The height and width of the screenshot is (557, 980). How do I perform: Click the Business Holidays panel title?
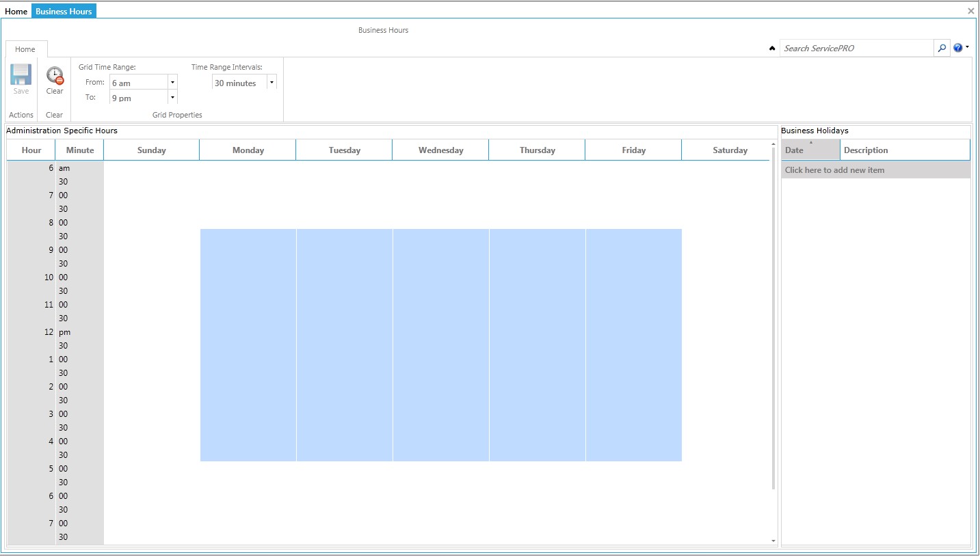point(815,131)
